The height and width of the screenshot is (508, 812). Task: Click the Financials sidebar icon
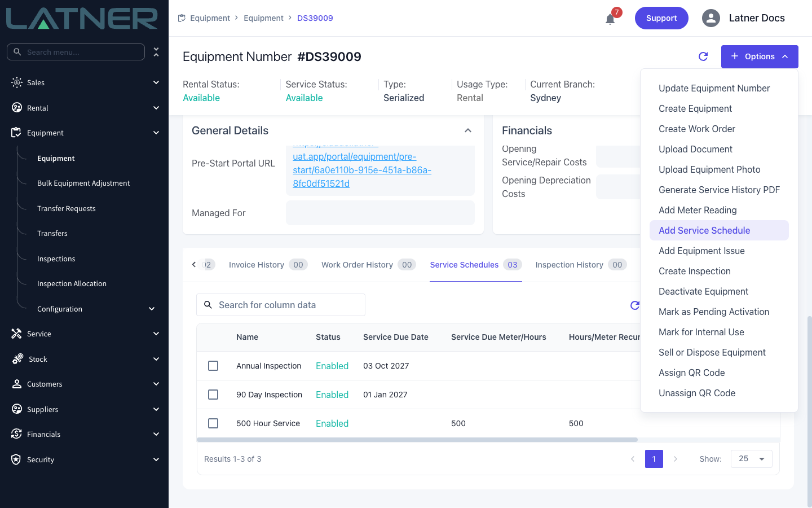pyautogui.click(x=16, y=434)
